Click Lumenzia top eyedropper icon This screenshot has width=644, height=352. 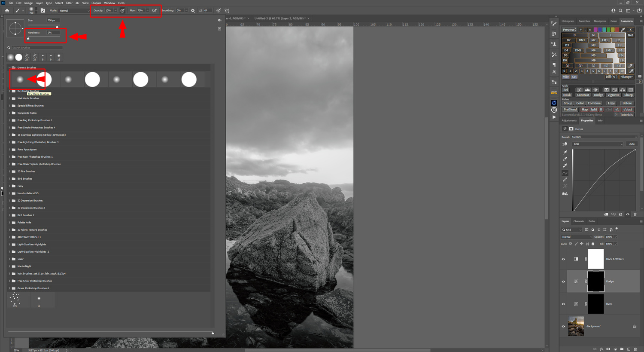coord(623,30)
